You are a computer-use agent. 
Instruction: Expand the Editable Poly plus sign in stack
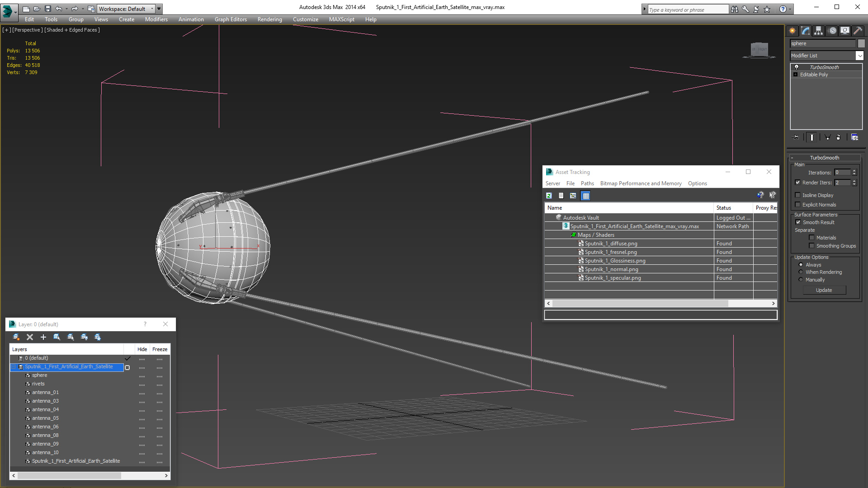796,75
